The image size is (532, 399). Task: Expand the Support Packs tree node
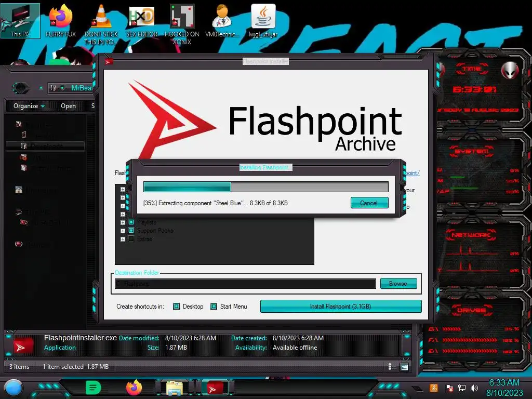pos(123,231)
